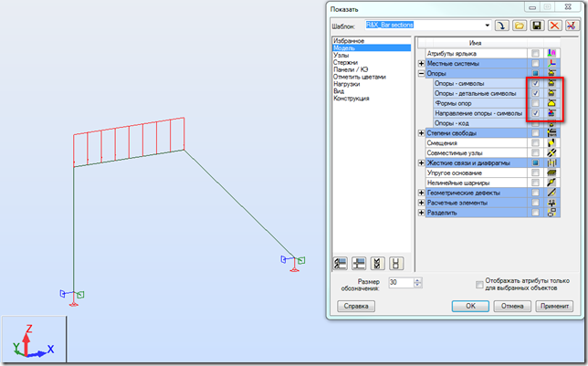Expand the 'Степени свободы' group

point(421,133)
